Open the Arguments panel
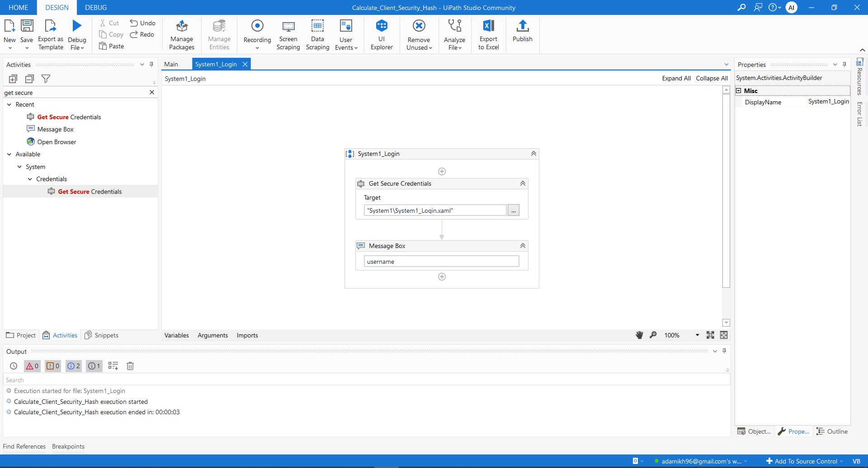 pyautogui.click(x=213, y=335)
